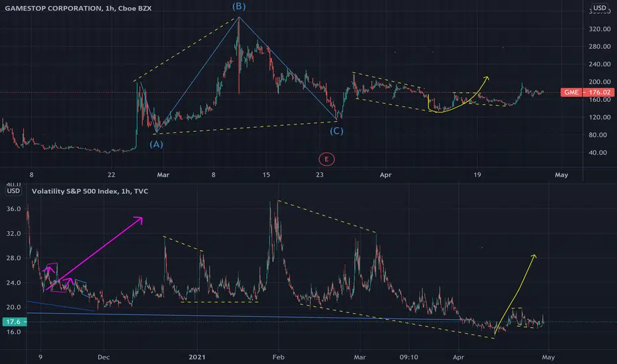This screenshot has width=617, height=364.
Task: Click the Feb label on Volatility time axis
Action: 278,357
